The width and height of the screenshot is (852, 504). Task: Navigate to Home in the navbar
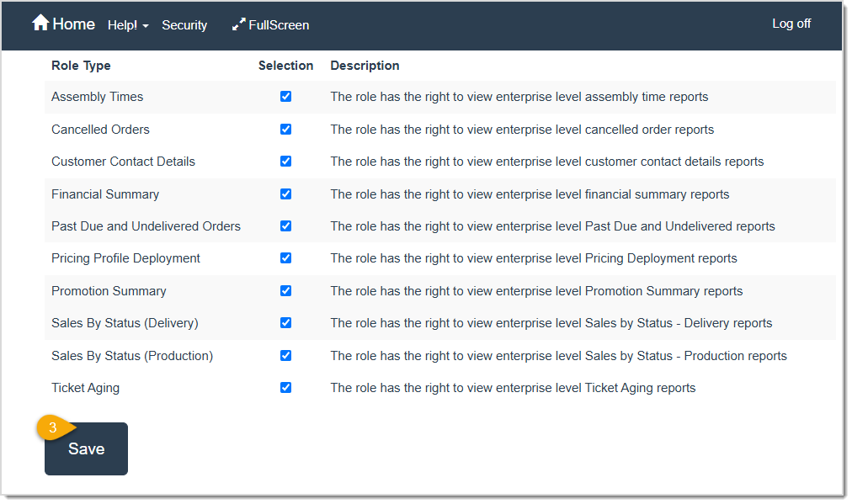[72, 24]
